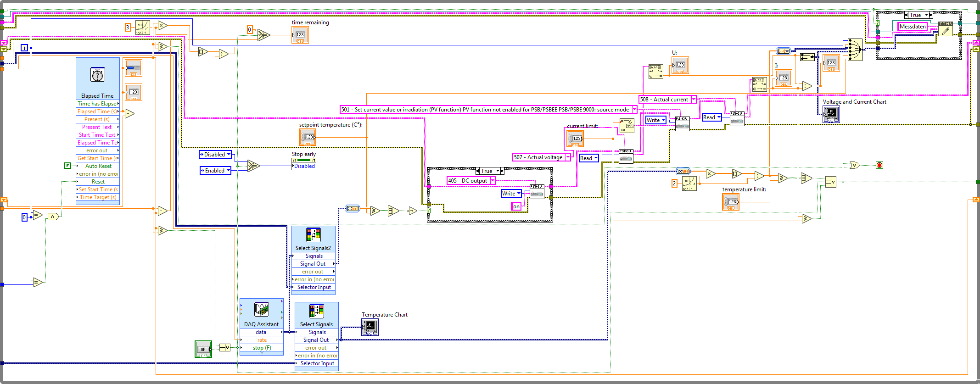
Task: Click the 'Time has Elapsed' output row
Action: click(x=98, y=104)
